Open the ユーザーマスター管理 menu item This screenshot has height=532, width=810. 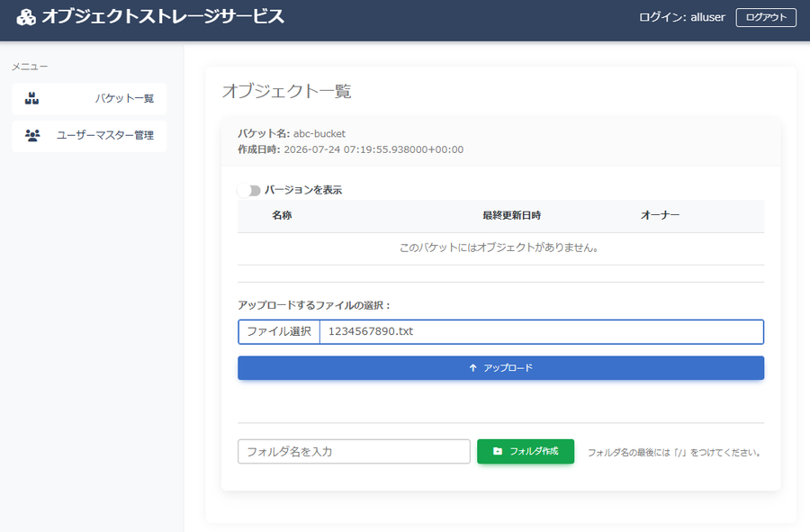coord(89,136)
